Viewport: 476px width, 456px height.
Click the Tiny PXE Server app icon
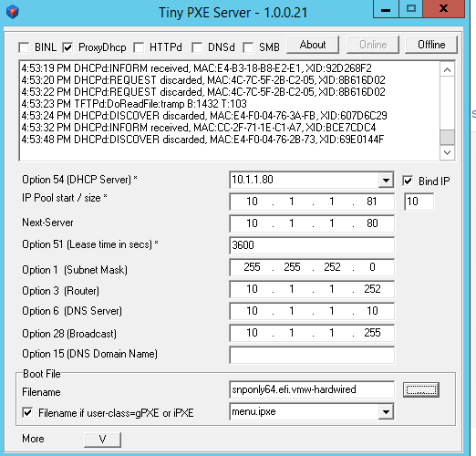13,12
